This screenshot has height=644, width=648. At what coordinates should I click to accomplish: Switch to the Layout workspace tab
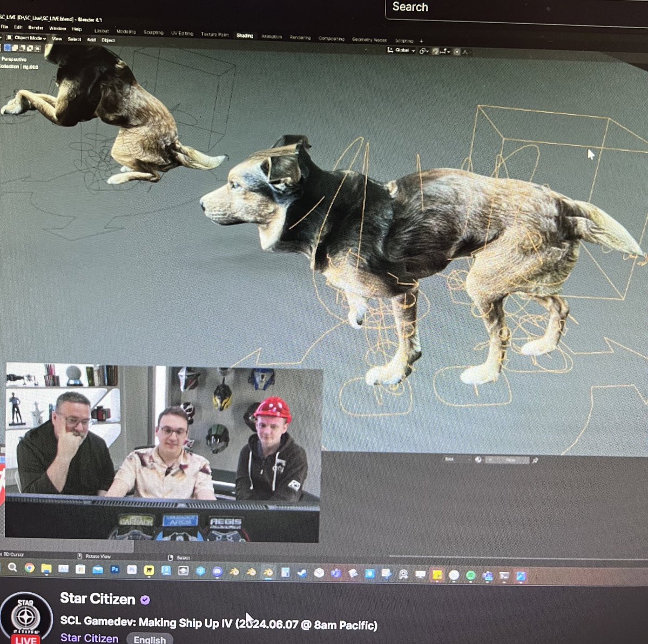pyautogui.click(x=102, y=31)
